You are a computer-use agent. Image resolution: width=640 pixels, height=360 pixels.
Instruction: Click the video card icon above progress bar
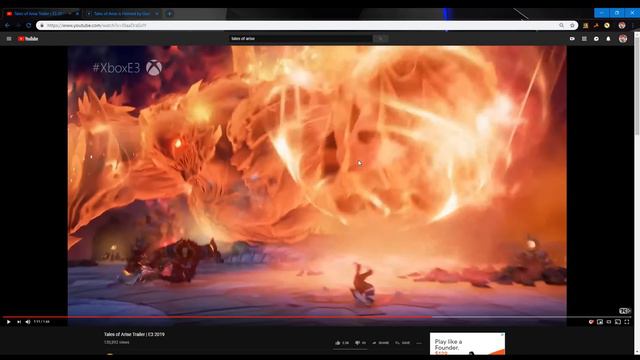pos(625,311)
